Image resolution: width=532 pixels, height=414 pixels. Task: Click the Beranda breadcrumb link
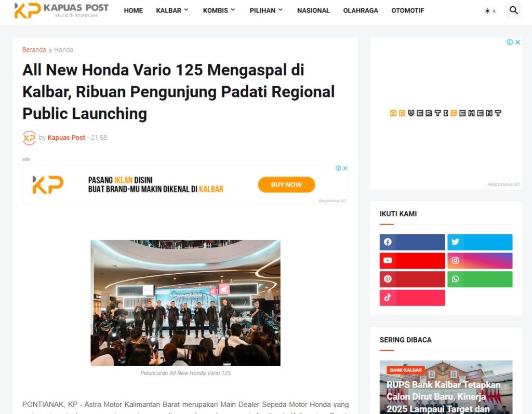pyautogui.click(x=34, y=50)
